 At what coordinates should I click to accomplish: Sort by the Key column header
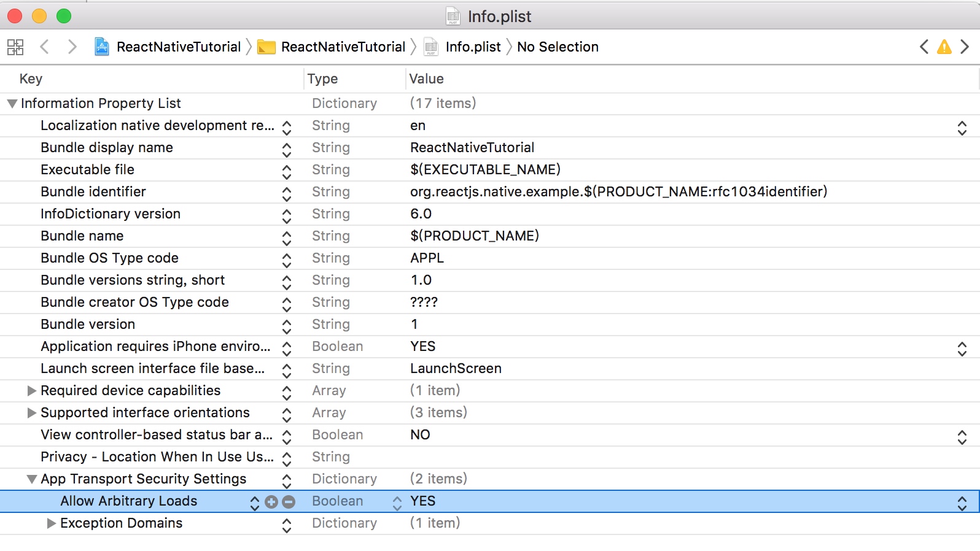tap(31, 79)
